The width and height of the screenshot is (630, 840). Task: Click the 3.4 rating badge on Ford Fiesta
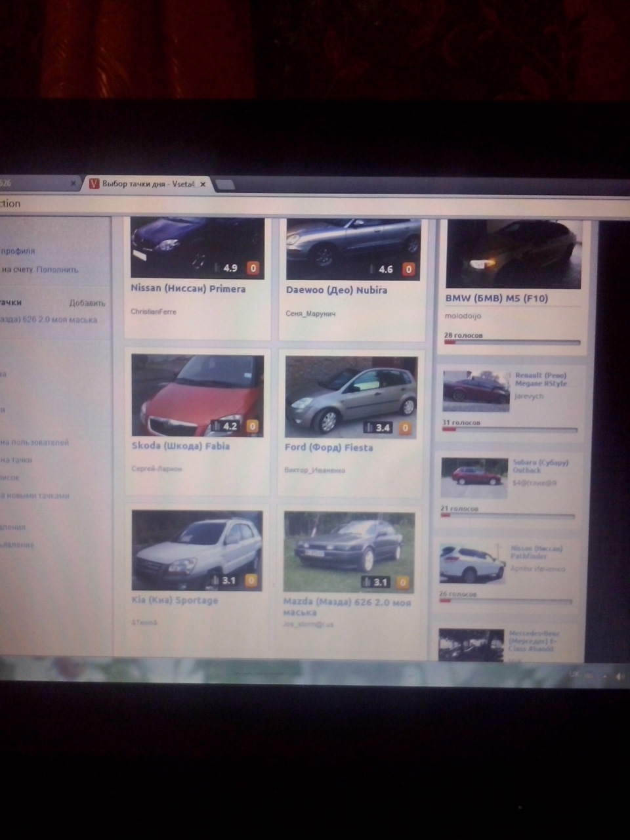tap(378, 428)
